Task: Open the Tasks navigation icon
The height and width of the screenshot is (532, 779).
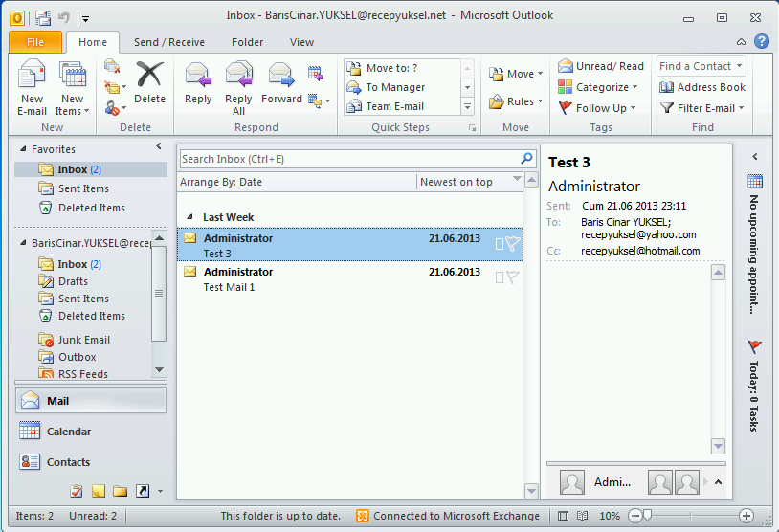Action: click(77, 491)
